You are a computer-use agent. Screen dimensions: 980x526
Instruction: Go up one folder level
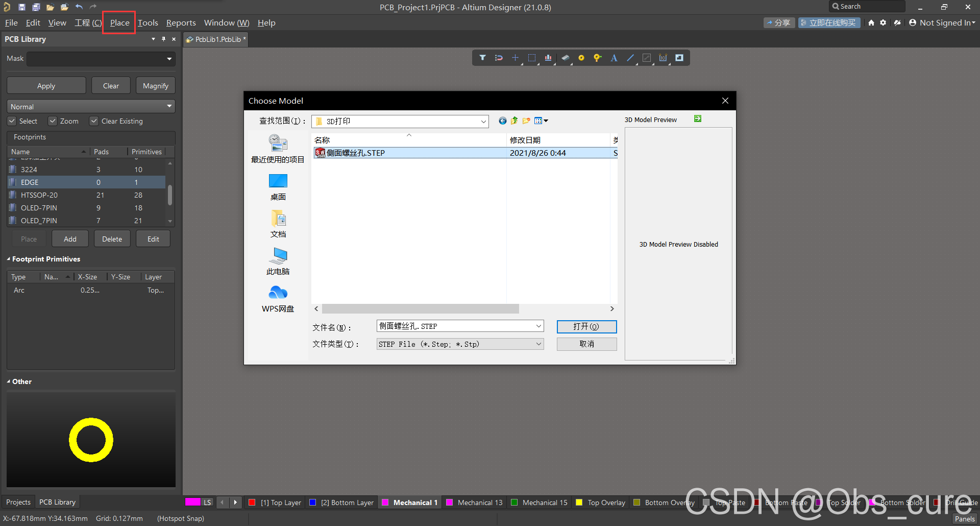514,121
